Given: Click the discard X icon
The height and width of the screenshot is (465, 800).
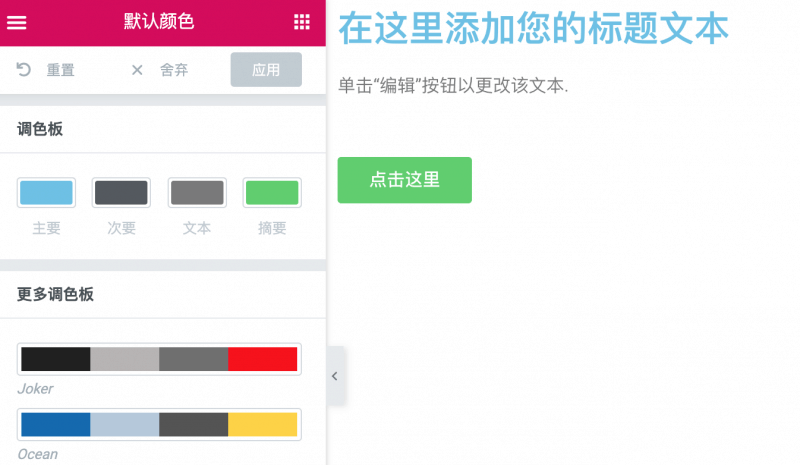Looking at the screenshot, I should (x=137, y=70).
